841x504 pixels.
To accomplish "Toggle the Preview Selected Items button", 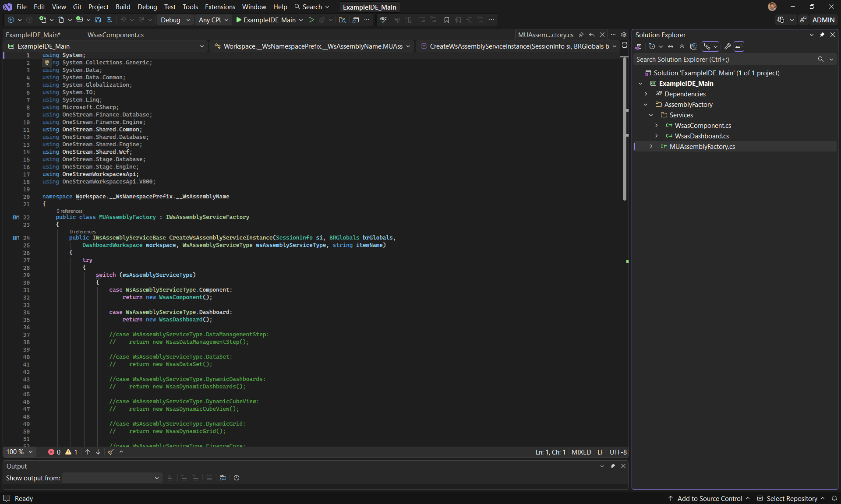I will click(x=739, y=46).
